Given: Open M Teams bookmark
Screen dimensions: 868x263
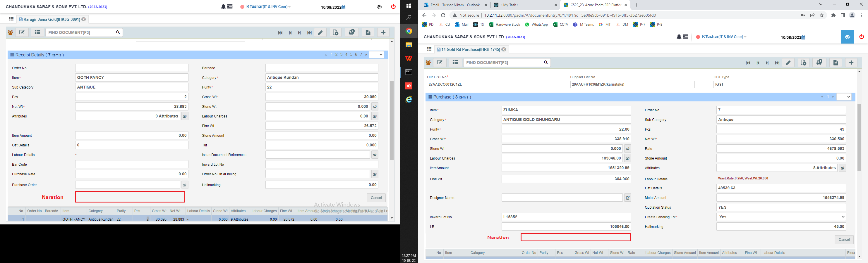Looking at the screenshot, I should (583, 25).
